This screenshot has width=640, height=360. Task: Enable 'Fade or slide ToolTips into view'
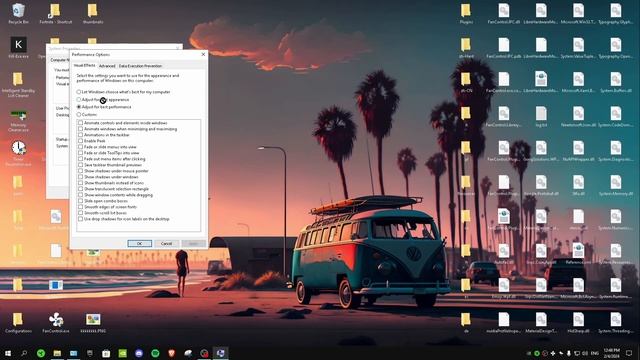click(x=80, y=153)
